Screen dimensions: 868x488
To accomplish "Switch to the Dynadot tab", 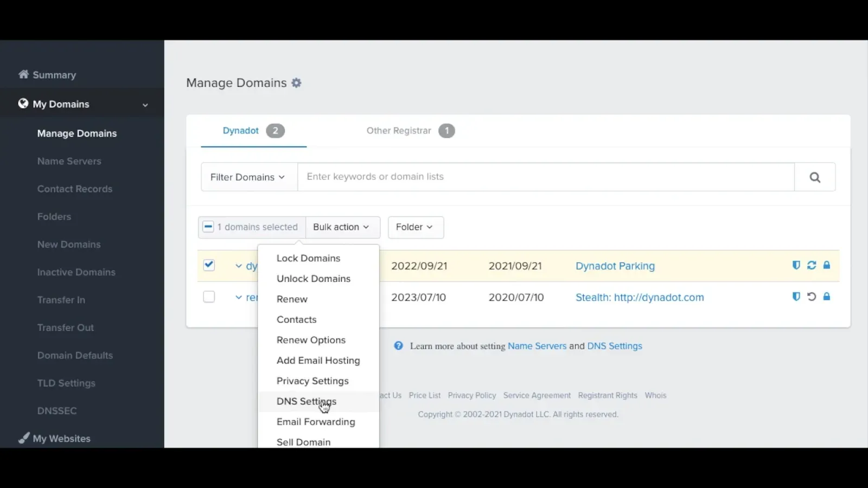I will point(253,131).
